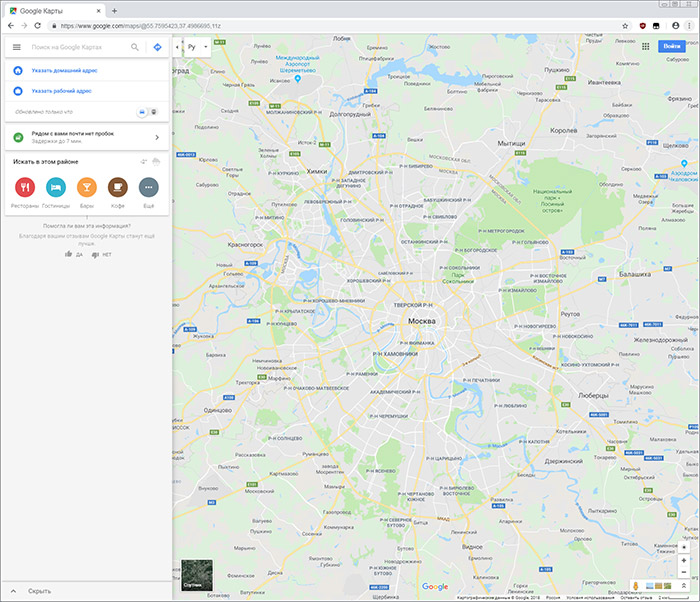Viewport: 700px width, 602px height.
Task: Open browser three-dot menu
Action: 689,26
